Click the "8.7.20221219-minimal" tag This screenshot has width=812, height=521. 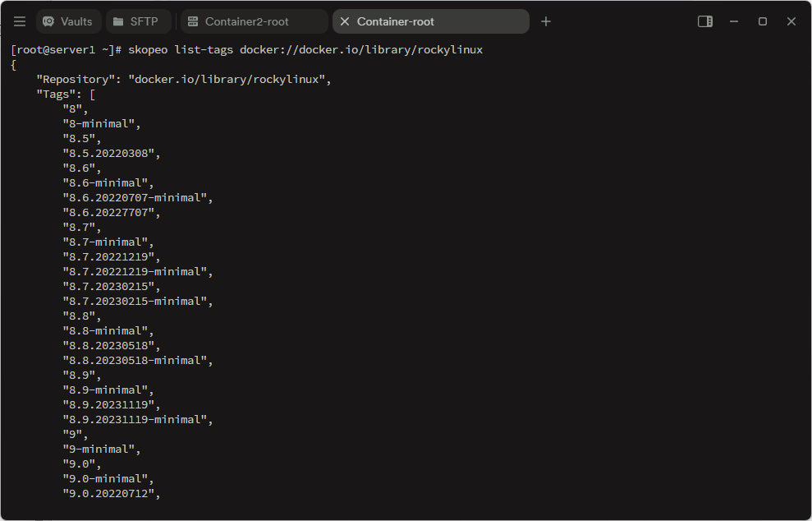138,272
